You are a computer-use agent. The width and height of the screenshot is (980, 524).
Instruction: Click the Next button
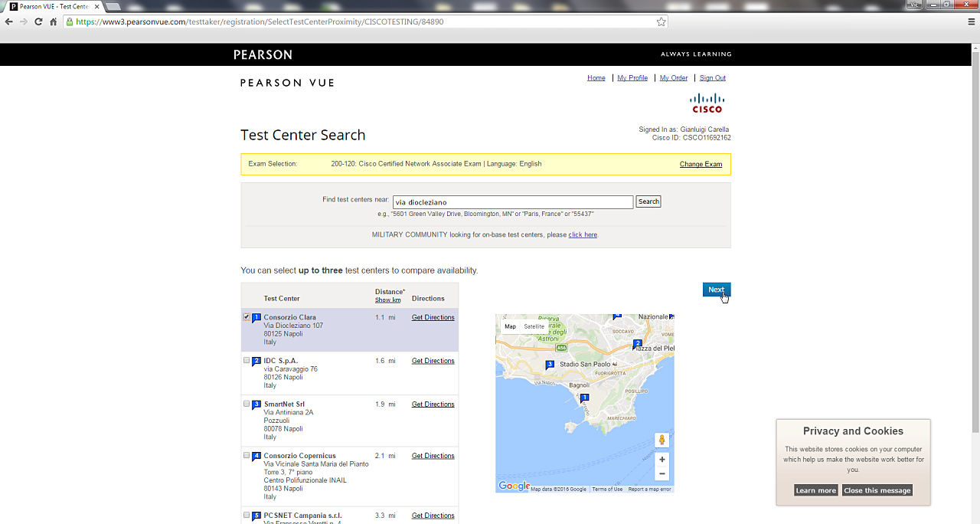pyautogui.click(x=717, y=290)
